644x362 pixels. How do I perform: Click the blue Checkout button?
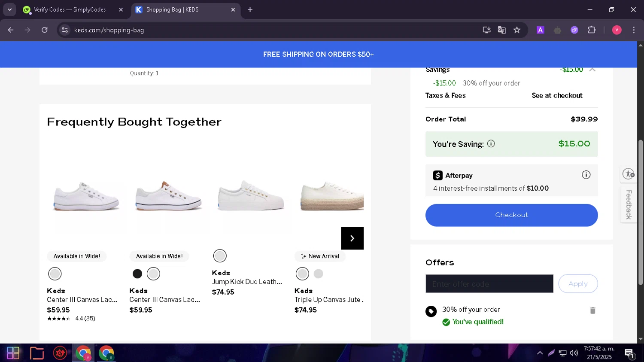point(511,215)
